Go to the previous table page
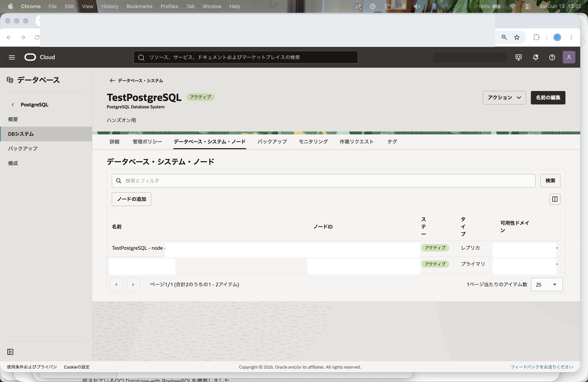The height and width of the screenshot is (382, 588). tap(116, 284)
